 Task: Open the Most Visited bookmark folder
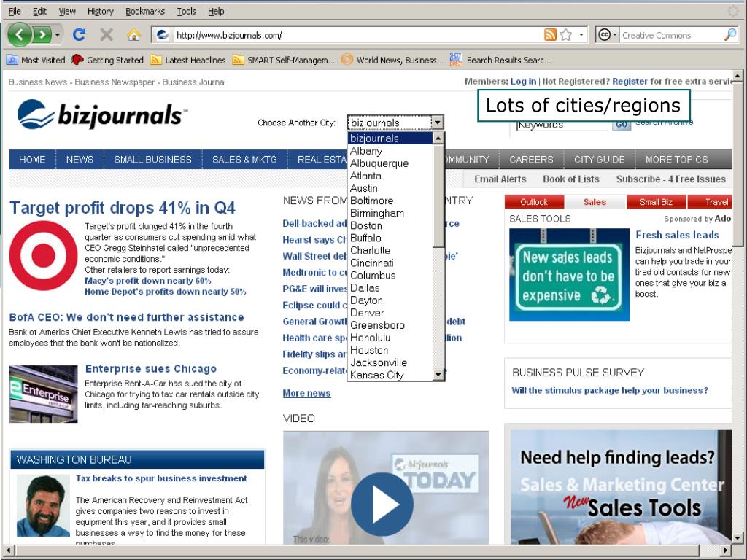(x=36, y=60)
